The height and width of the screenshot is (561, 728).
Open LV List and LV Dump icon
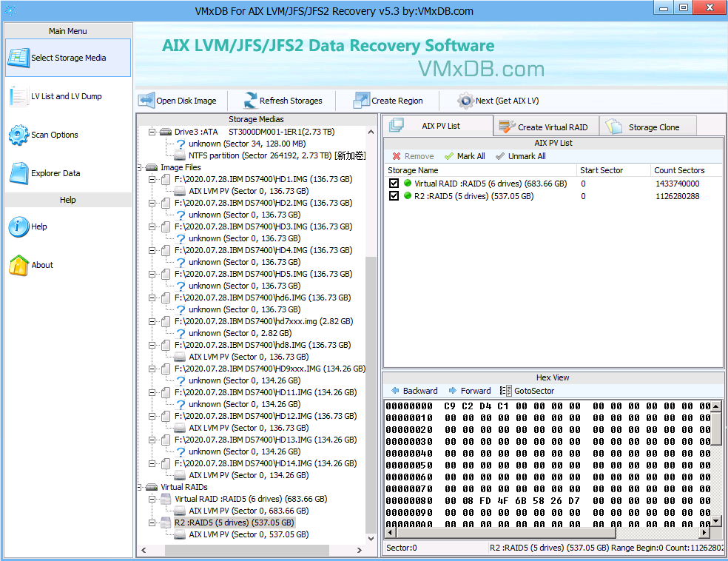[18, 96]
